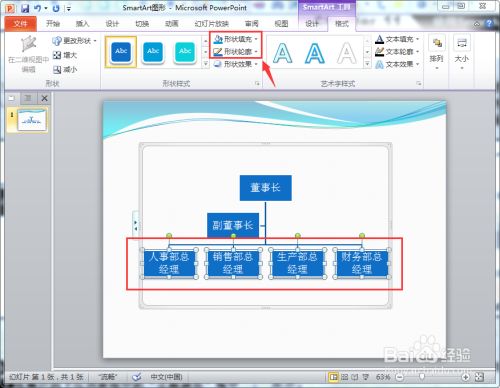Click the Redo icon in quick access toolbar
The height and width of the screenshot is (388, 500).
[x=56, y=8]
